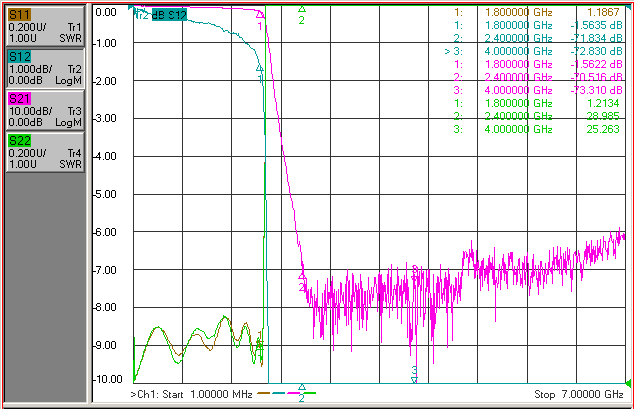Image resolution: width=634 pixels, height=409 pixels.
Task: Click magenta marker 1 triangle on S21 trace
Action: click(260, 15)
